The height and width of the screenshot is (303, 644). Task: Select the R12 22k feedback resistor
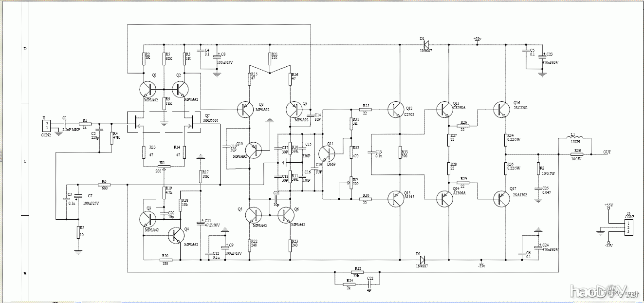(x=358, y=273)
